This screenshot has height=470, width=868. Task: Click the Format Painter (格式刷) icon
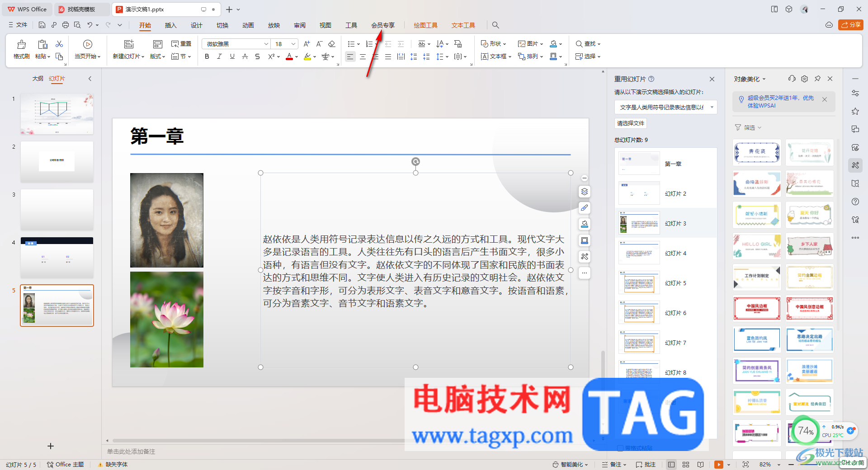(x=21, y=44)
